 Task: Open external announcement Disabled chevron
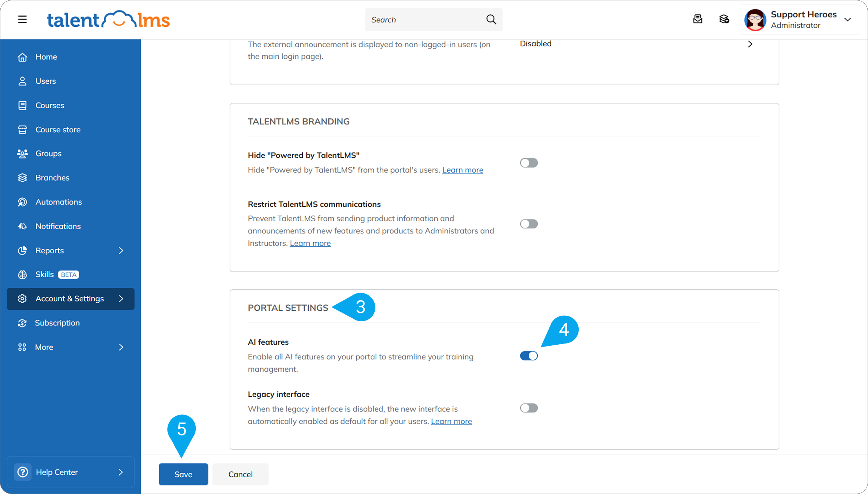(x=750, y=44)
